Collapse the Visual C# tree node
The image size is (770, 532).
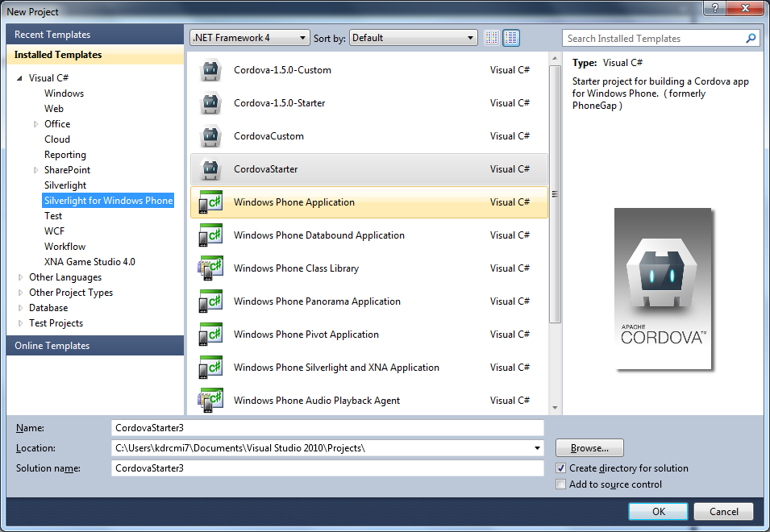[x=19, y=78]
